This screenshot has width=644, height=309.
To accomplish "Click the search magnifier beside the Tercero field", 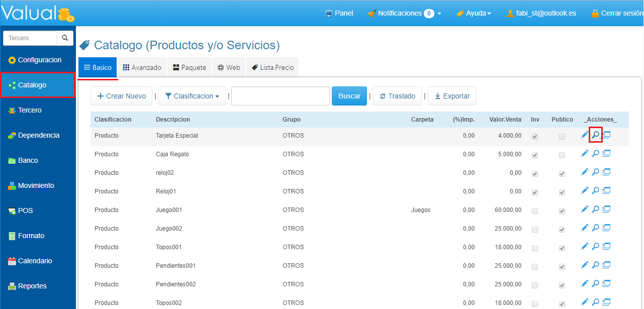I will click(65, 38).
